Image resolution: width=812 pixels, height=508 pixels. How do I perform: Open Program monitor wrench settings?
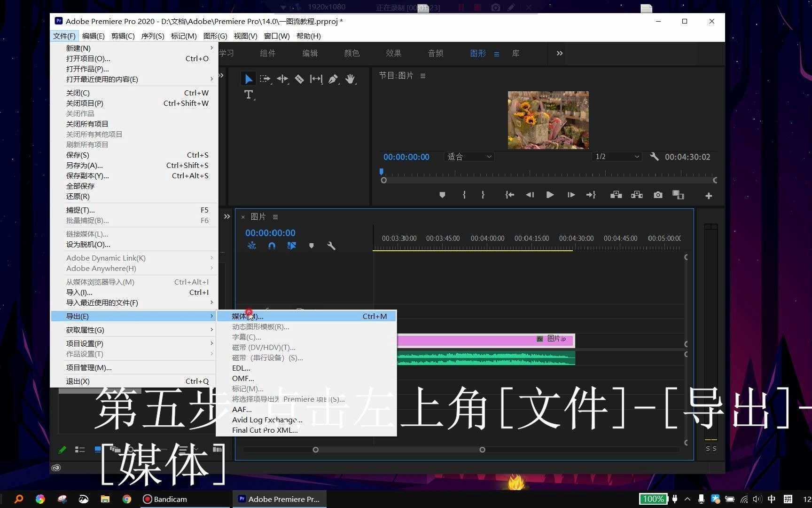pos(654,157)
